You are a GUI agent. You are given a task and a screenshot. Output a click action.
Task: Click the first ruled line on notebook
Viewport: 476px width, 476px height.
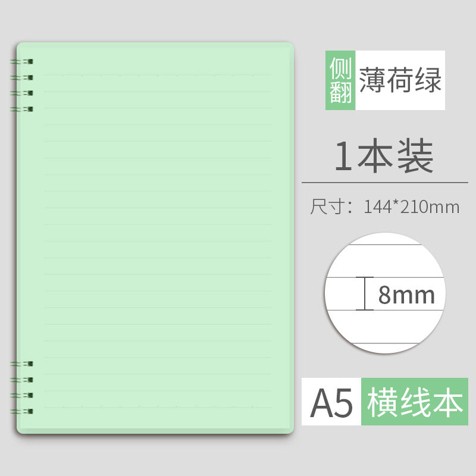click(x=158, y=75)
